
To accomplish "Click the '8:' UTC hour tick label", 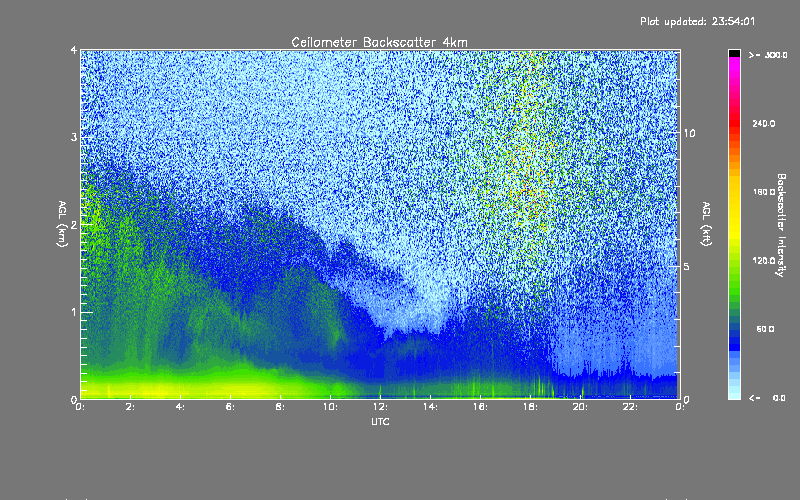I will 280,407.
